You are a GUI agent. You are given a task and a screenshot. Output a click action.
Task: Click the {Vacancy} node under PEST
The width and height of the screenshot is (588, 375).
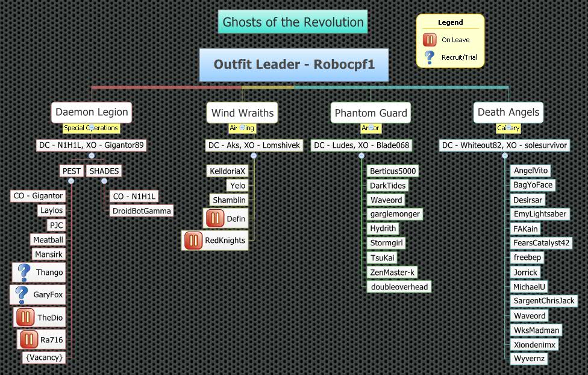point(43,358)
